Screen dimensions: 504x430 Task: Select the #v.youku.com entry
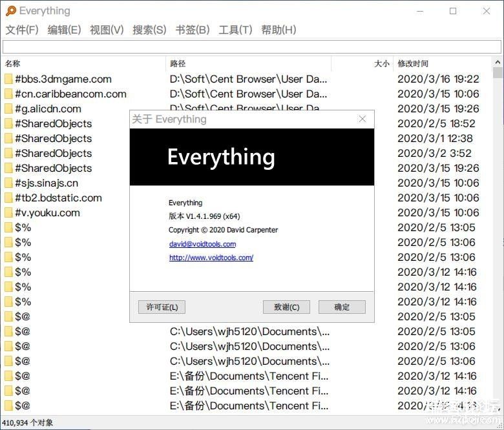click(48, 212)
